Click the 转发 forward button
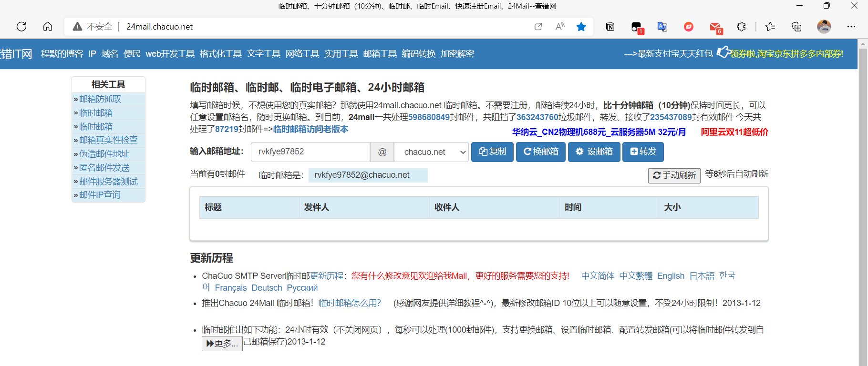The width and height of the screenshot is (868, 366). tap(643, 152)
